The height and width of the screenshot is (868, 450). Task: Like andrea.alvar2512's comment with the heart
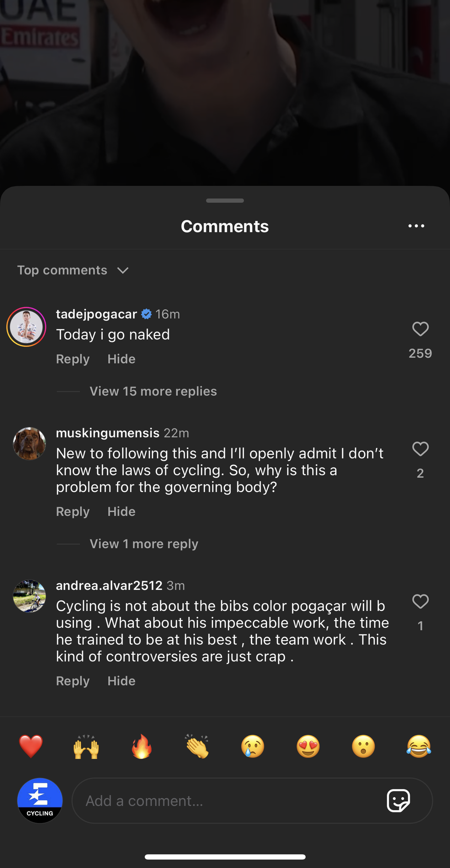(420, 602)
